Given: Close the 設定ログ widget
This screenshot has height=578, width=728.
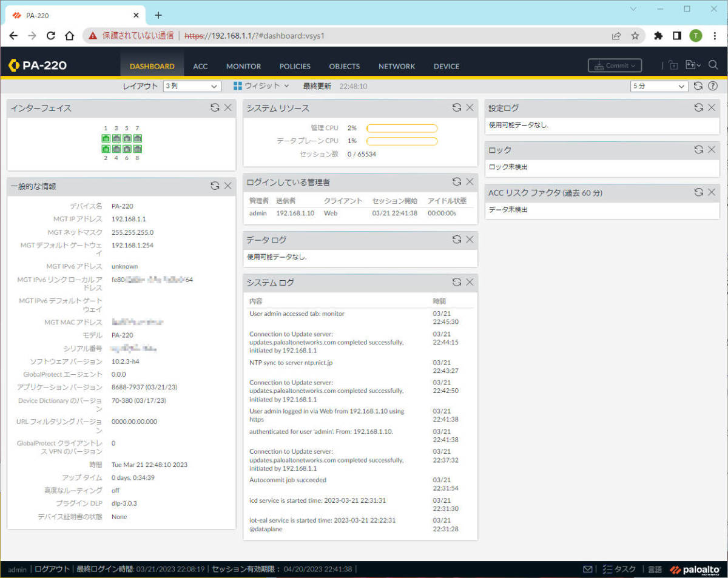Looking at the screenshot, I should click(712, 107).
